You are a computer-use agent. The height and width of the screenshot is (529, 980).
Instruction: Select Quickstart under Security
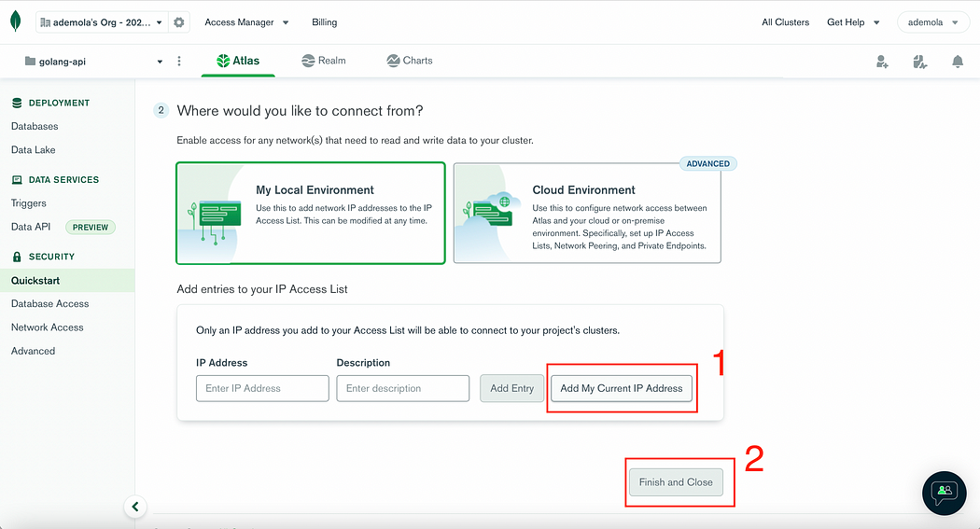[x=67, y=281]
